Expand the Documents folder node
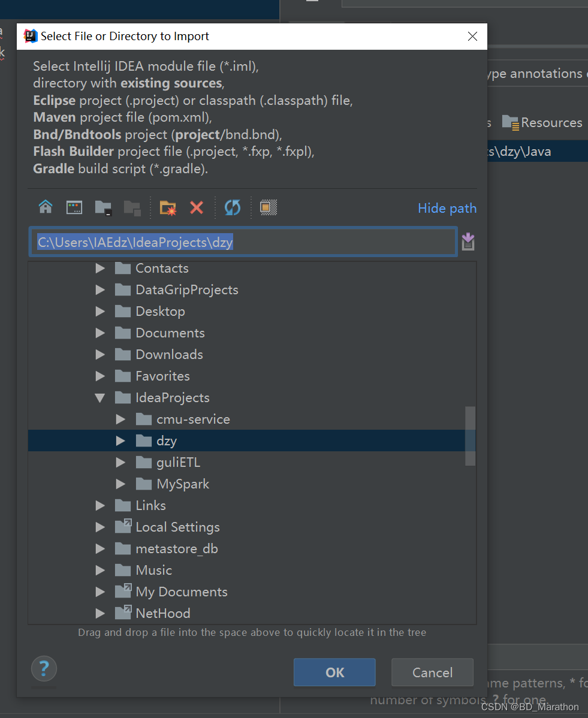Viewport: 588px width, 718px height. (x=100, y=333)
